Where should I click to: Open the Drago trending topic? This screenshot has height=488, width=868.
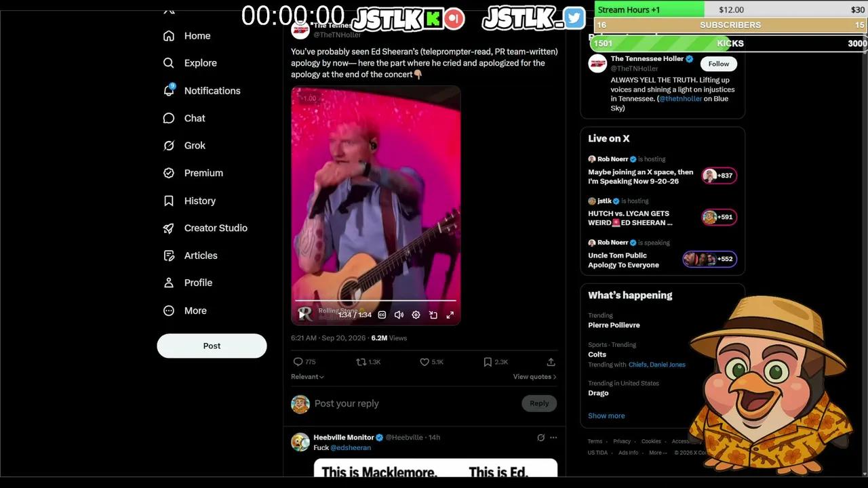[x=598, y=393]
